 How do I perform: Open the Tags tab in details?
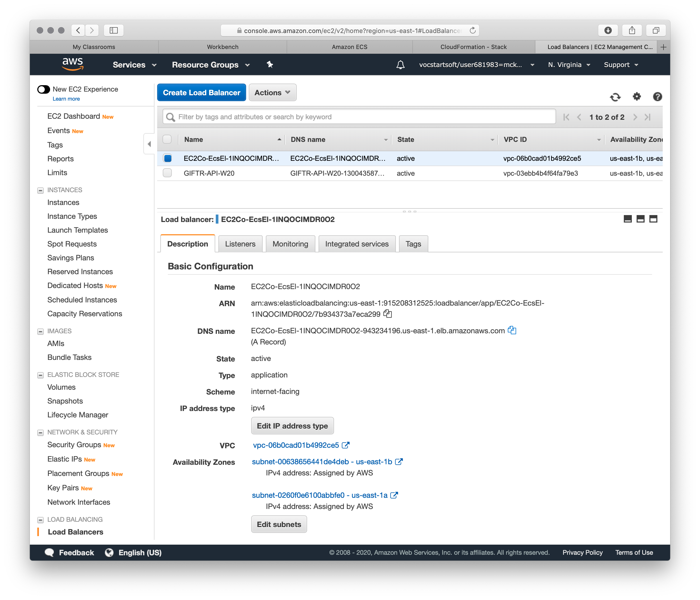point(413,244)
